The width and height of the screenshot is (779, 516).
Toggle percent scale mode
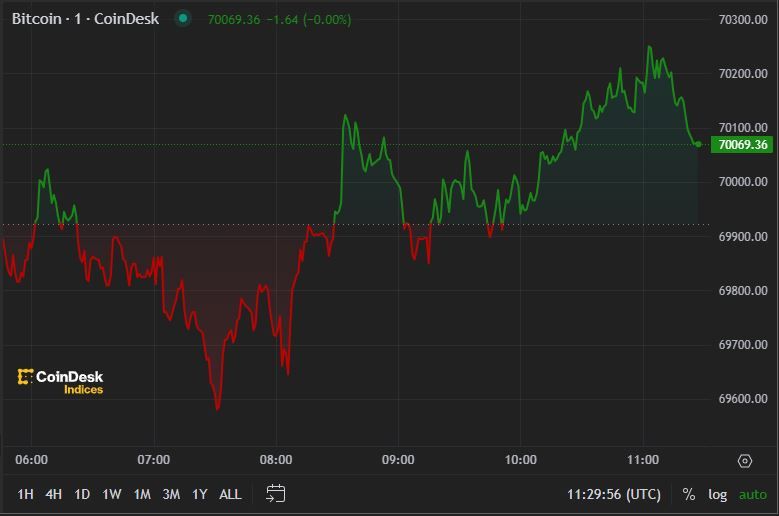(689, 494)
